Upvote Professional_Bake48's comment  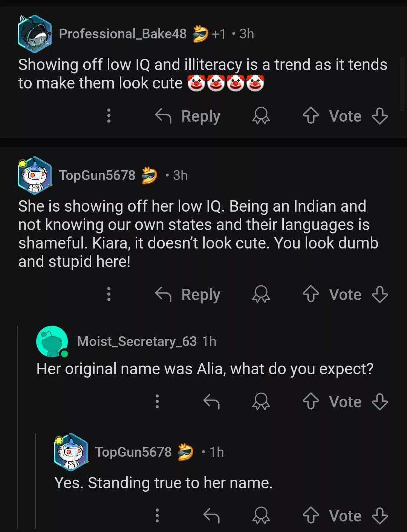tap(311, 116)
